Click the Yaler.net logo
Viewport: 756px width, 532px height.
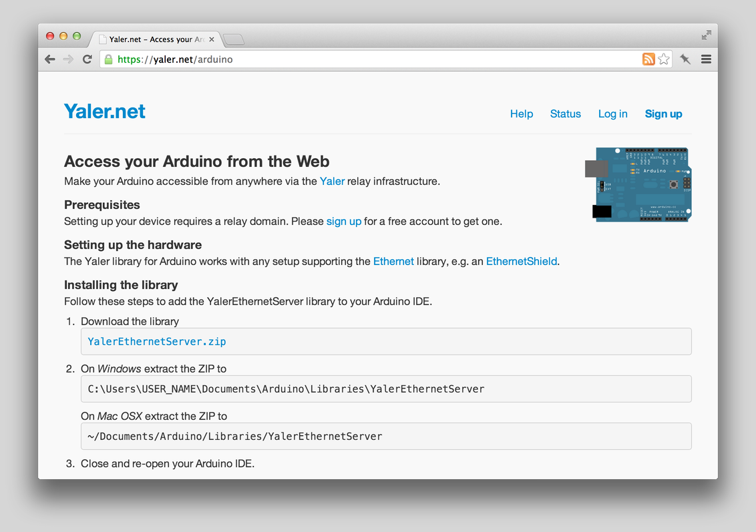click(105, 111)
